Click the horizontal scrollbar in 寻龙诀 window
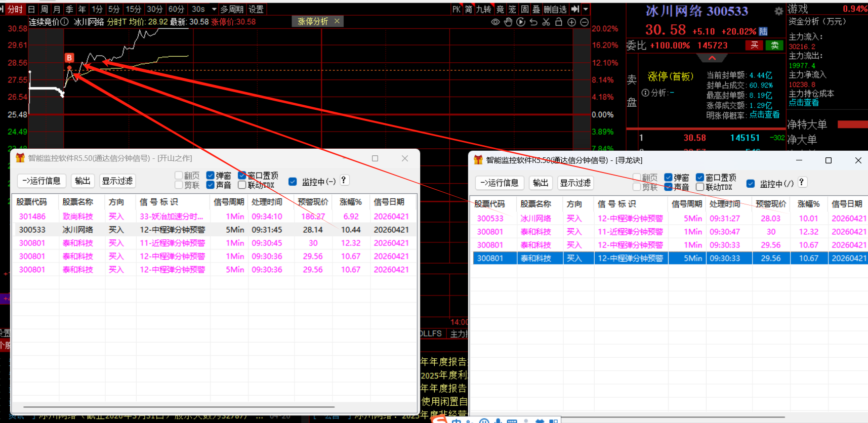 (672, 417)
